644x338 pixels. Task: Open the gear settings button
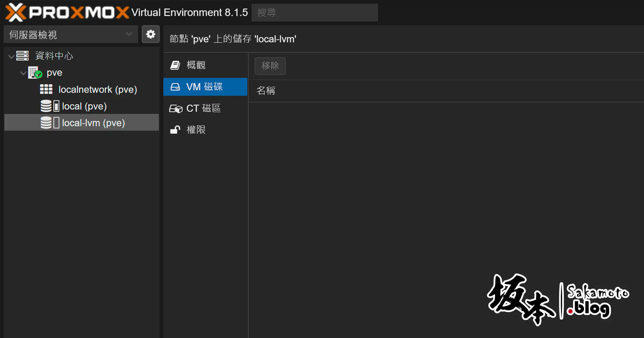tap(150, 34)
